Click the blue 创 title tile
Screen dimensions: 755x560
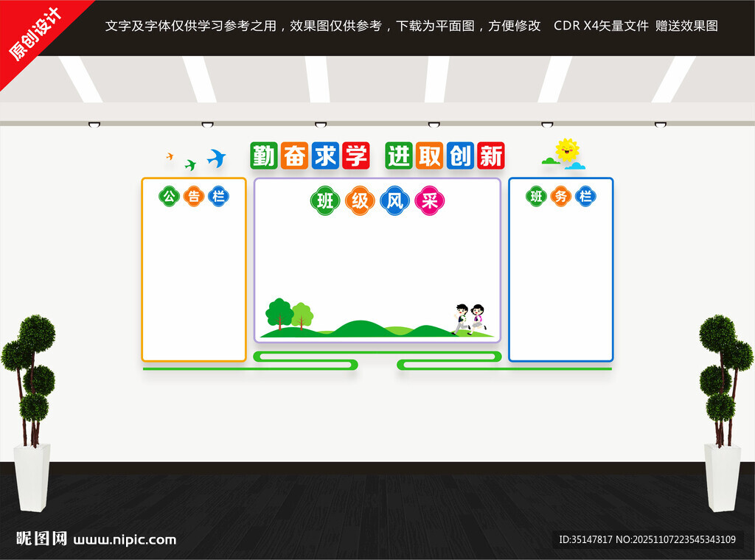pyautogui.click(x=460, y=155)
